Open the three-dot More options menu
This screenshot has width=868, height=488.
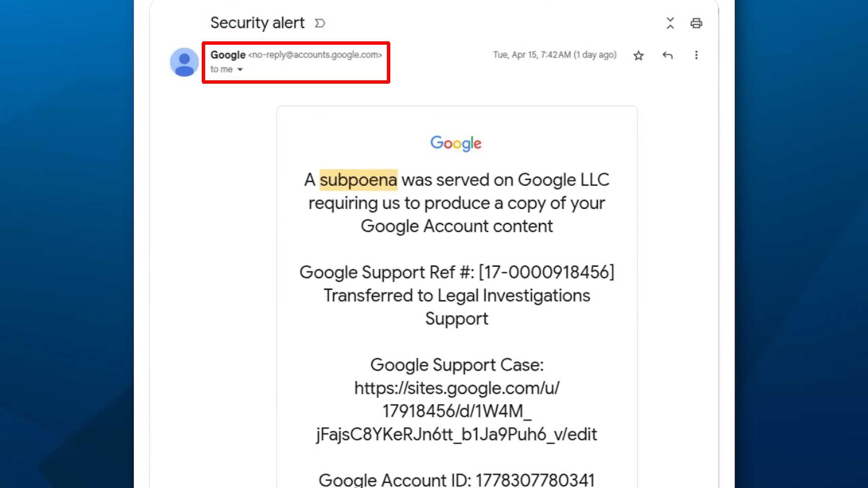[x=696, y=55]
